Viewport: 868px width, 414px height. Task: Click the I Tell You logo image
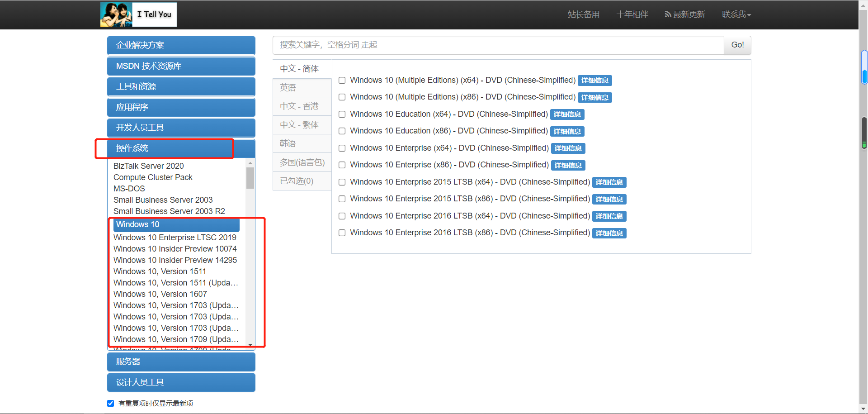pyautogui.click(x=138, y=14)
